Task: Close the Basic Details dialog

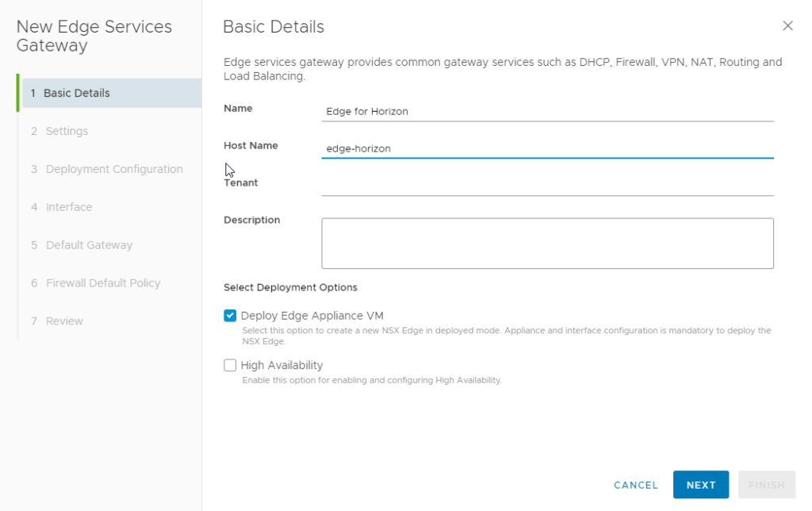Action: tap(787, 26)
